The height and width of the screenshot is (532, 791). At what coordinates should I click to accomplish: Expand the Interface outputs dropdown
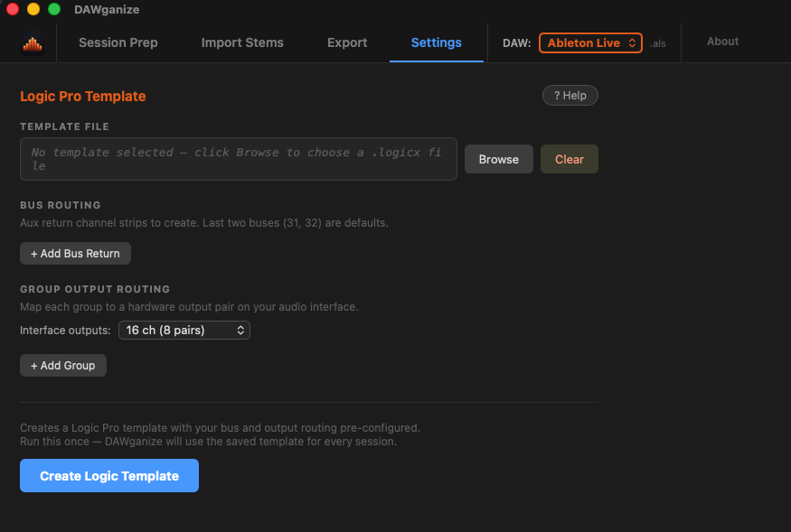click(184, 330)
